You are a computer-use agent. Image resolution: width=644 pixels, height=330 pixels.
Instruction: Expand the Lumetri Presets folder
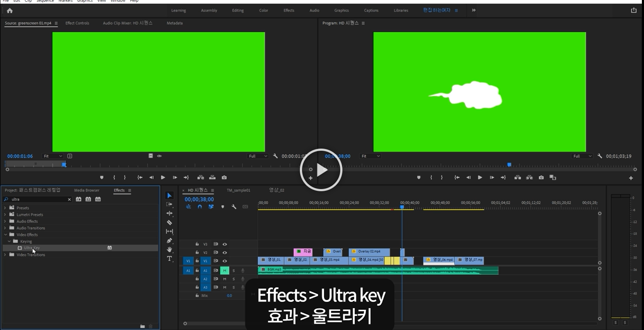5,215
